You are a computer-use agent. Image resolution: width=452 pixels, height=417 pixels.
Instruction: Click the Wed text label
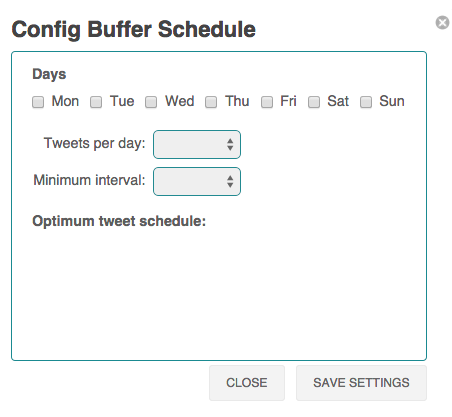pos(180,101)
